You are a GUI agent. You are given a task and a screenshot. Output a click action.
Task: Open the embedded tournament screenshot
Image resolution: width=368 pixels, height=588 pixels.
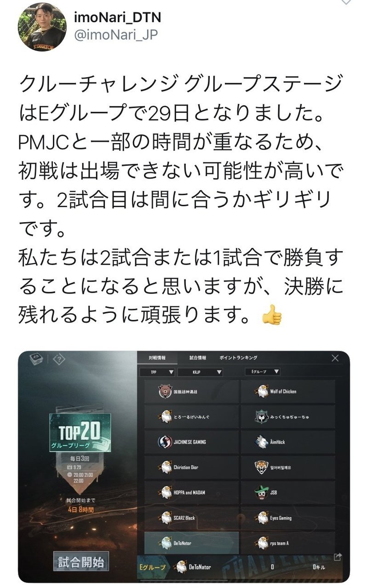pos(184,466)
